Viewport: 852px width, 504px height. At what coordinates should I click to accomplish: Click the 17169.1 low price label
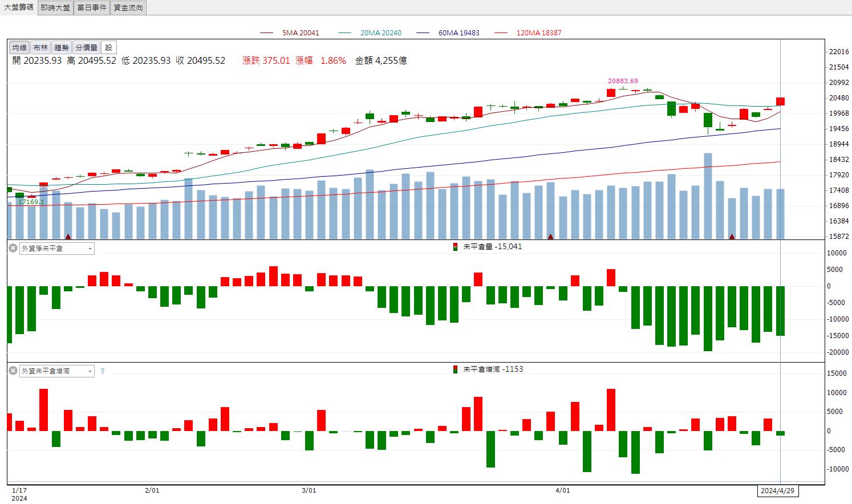[x=31, y=202]
